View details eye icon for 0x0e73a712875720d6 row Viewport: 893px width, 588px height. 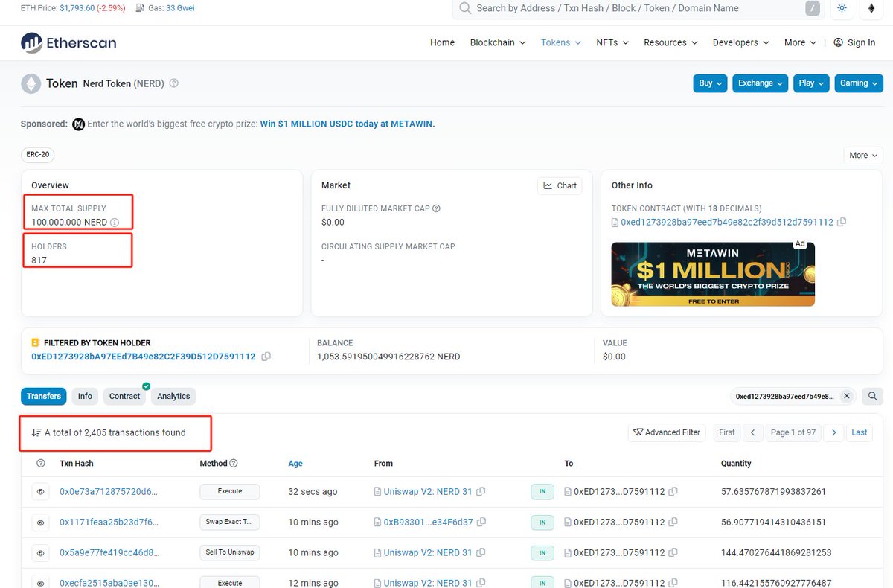pos(41,491)
